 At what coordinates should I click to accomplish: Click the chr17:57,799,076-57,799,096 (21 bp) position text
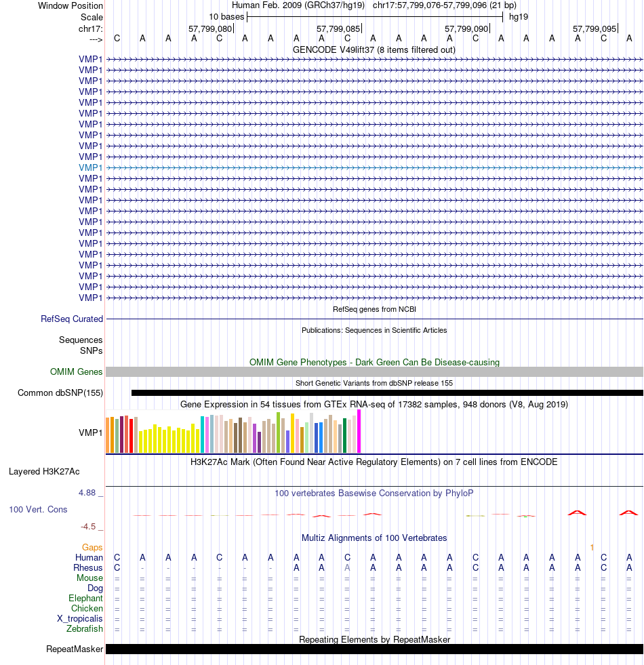point(445,5)
